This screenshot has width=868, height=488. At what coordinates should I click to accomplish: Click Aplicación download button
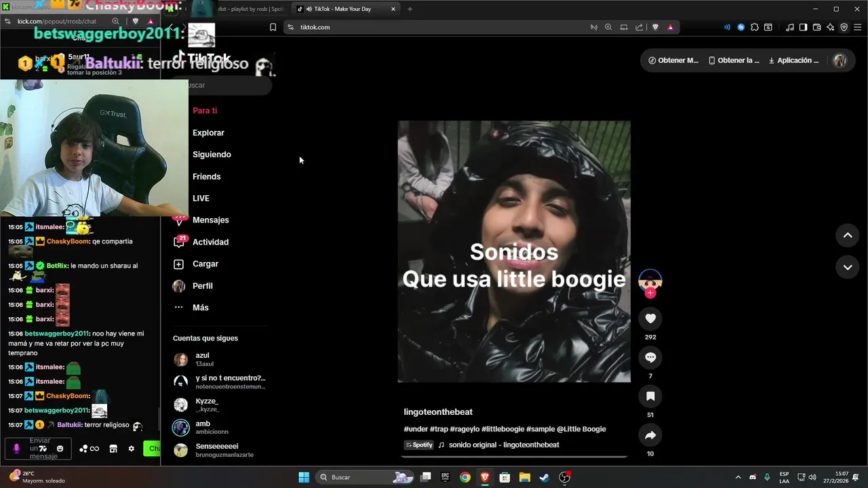[x=793, y=60]
